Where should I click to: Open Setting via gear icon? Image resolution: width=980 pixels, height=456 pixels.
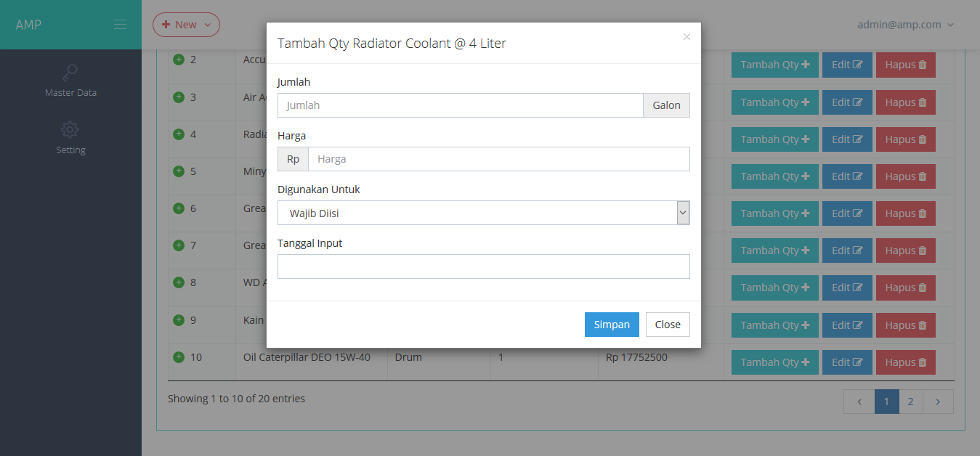(70, 130)
